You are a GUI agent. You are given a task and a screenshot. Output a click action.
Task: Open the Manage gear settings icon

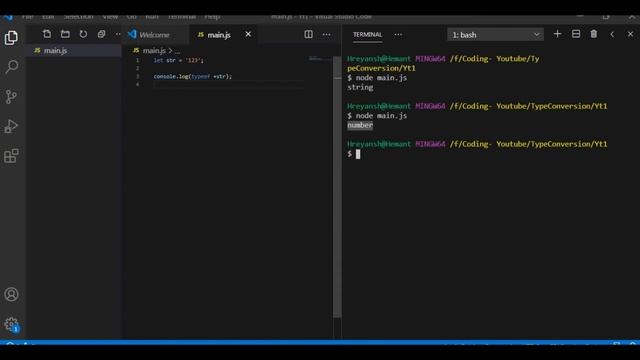coord(11,324)
